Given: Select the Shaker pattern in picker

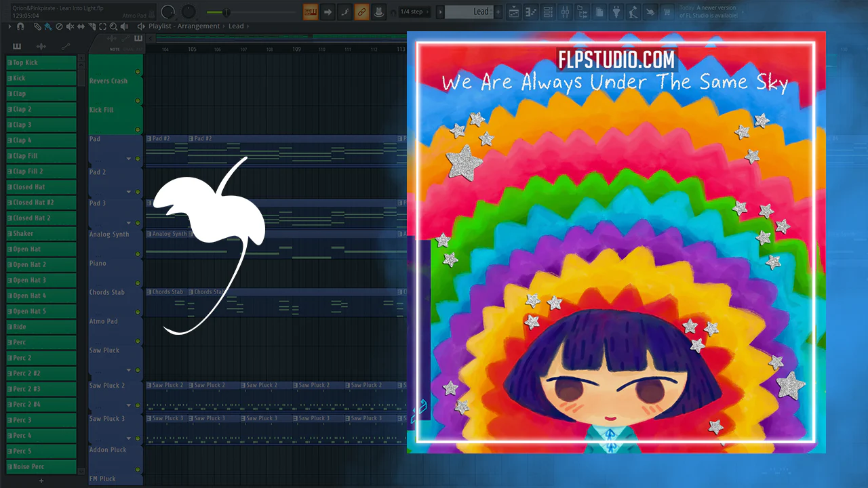Looking at the screenshot, I should 41,234.
